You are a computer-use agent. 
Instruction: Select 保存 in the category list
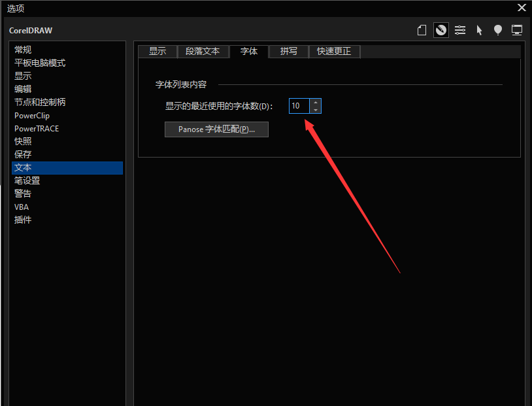(x=67, y=154)
